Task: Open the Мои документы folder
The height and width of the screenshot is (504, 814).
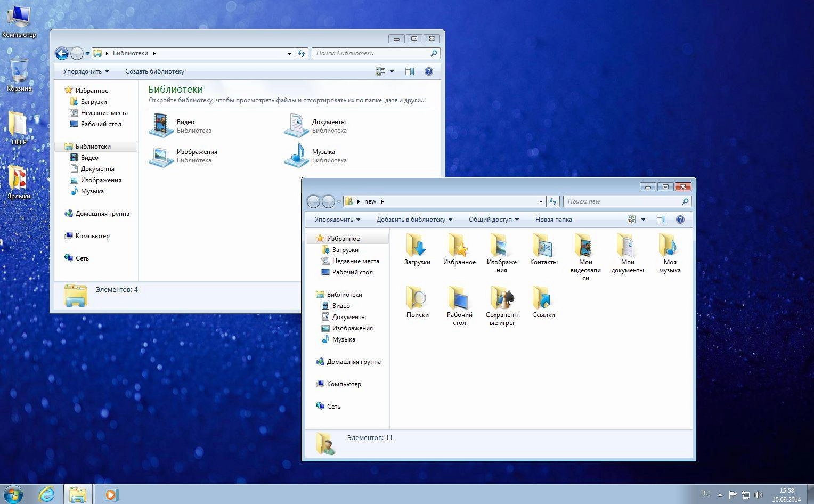Action: click(x=628, y=253)
